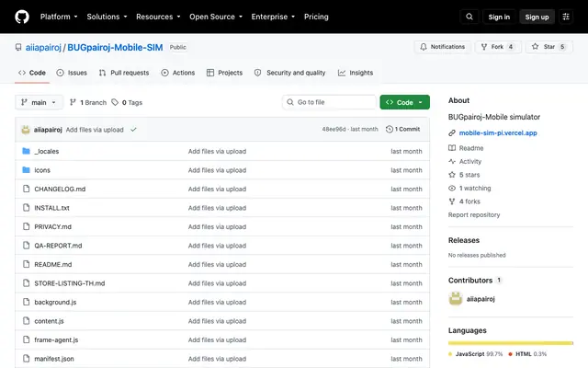
Task: Open the Activity link in About
Action: click(465, 162)
